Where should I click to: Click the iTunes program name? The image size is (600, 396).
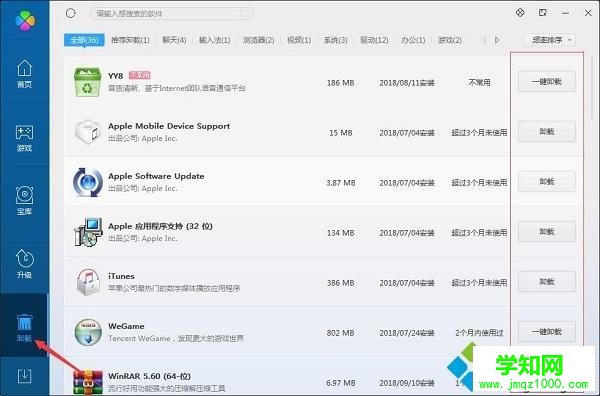[x=121, y=276]
